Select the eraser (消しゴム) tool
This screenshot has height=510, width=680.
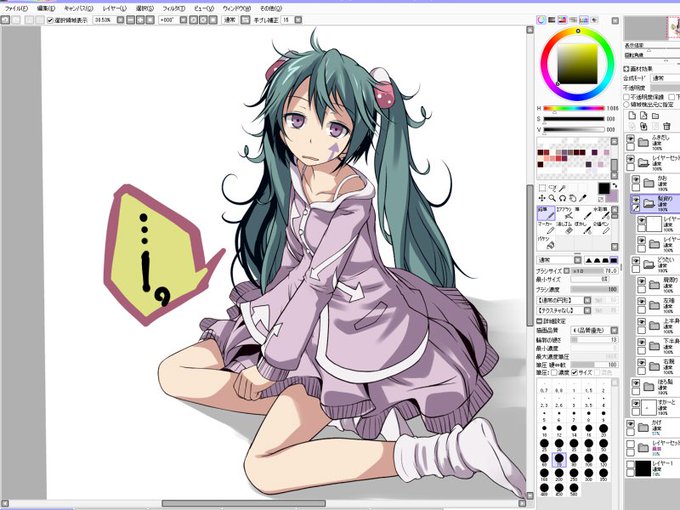click(565, 228)
